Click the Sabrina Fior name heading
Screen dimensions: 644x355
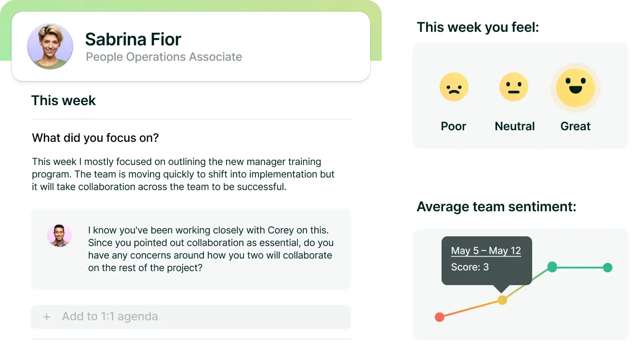[x=133, y=39]
